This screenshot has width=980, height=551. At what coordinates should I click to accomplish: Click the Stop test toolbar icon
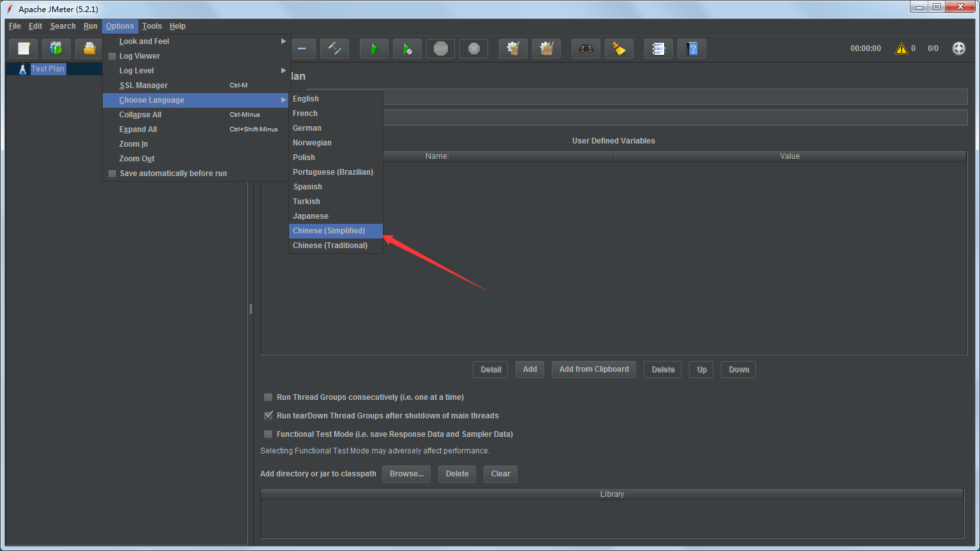pyautogui.click(x=440, y=48)
